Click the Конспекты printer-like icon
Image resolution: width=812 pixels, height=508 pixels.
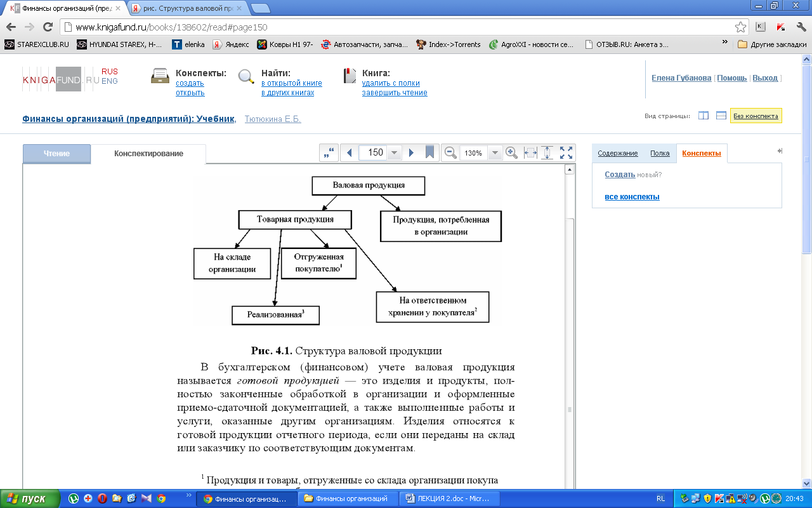click(160, 76)
